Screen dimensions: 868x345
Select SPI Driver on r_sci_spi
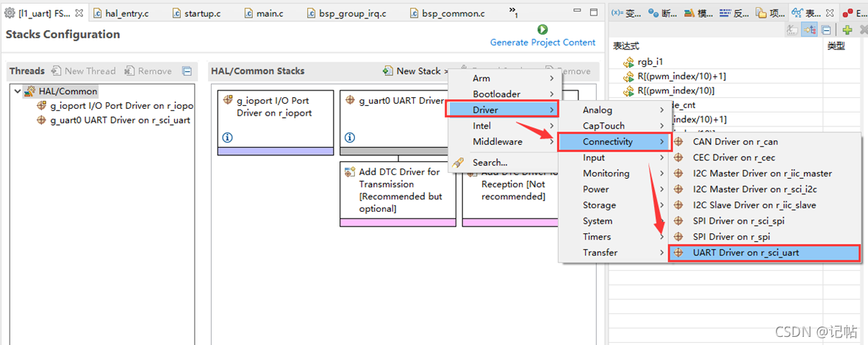[765, 221]
